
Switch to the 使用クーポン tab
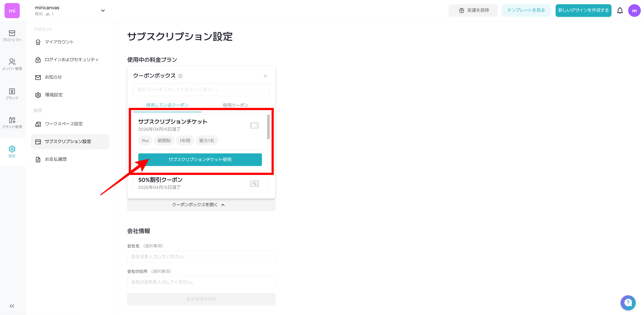[x=235, y=105]
